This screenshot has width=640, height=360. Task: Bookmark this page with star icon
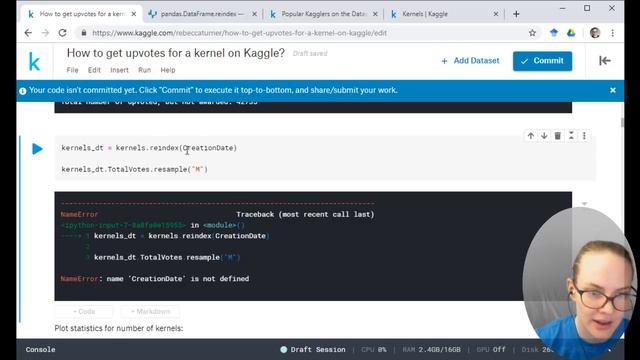coord(532,33)
